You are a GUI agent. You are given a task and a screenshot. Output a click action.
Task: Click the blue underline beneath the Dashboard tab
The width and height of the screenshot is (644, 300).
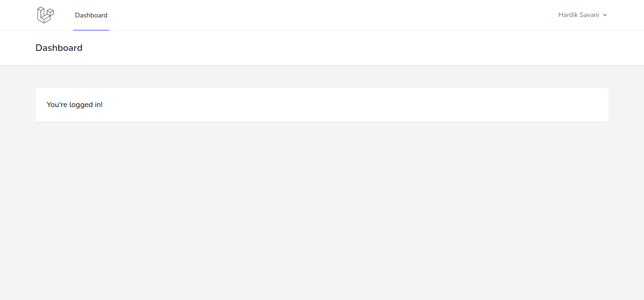91,30
